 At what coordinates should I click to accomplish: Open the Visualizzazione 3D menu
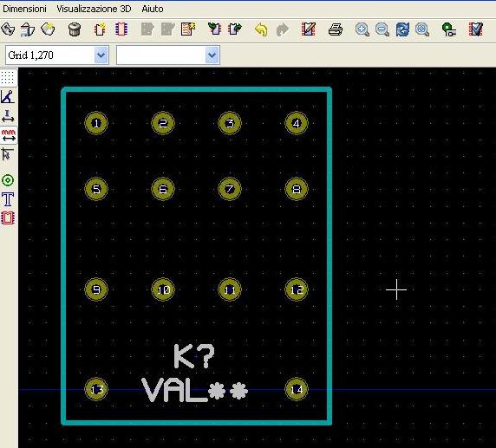click(94, 9)
